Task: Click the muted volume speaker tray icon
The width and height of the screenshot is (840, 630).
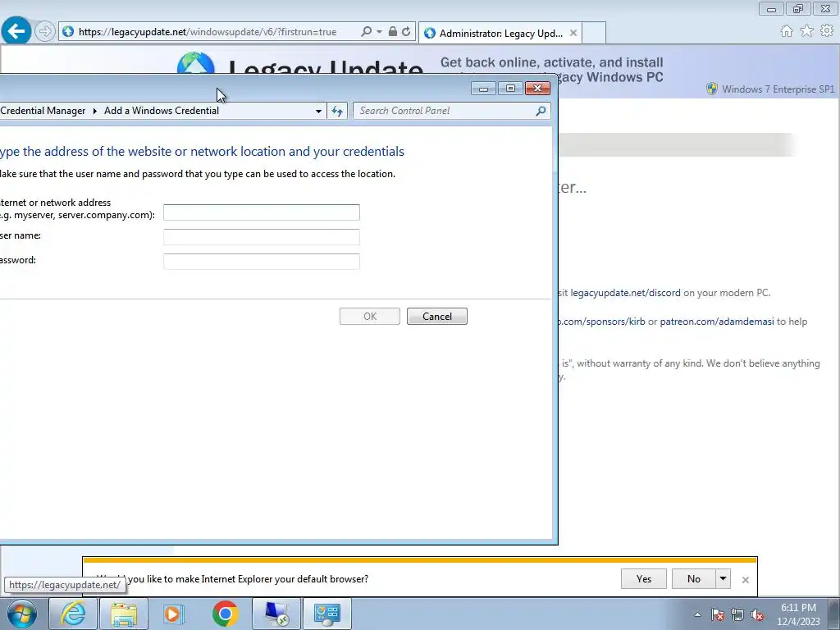Action: pos(757,614)
